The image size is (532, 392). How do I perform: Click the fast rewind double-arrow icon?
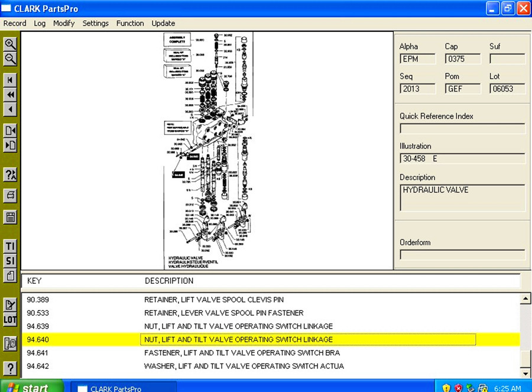pos(10,95)
